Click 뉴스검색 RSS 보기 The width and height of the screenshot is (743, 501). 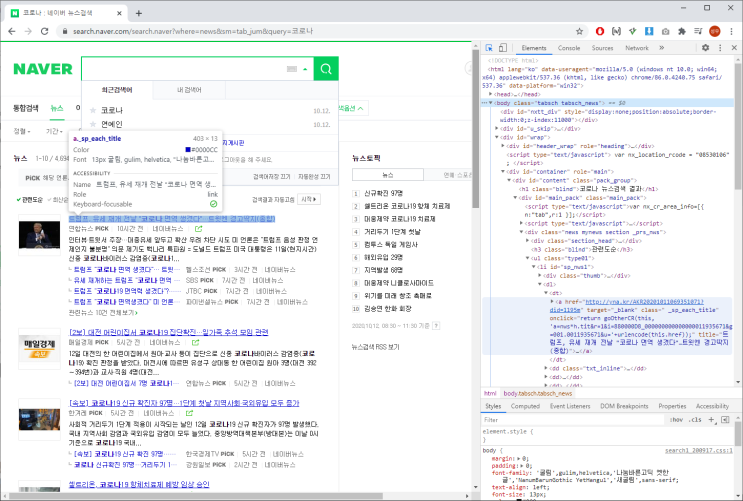(375, 347)
